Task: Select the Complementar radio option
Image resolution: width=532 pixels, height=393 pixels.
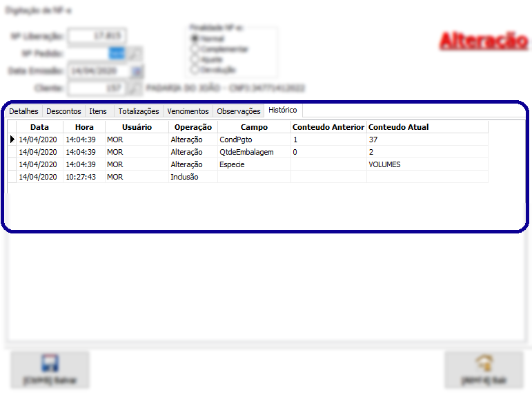Action: click(195, 49)
